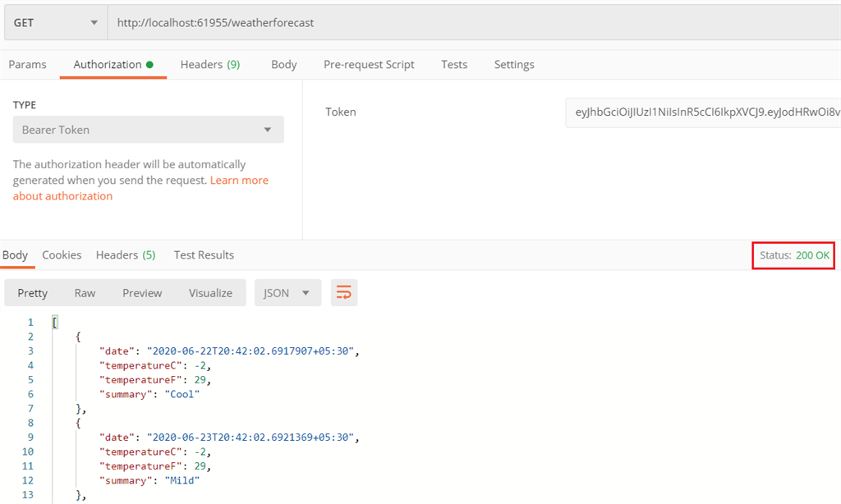
Task: Open the Test Results tab
Action: (x=204, y=255)
